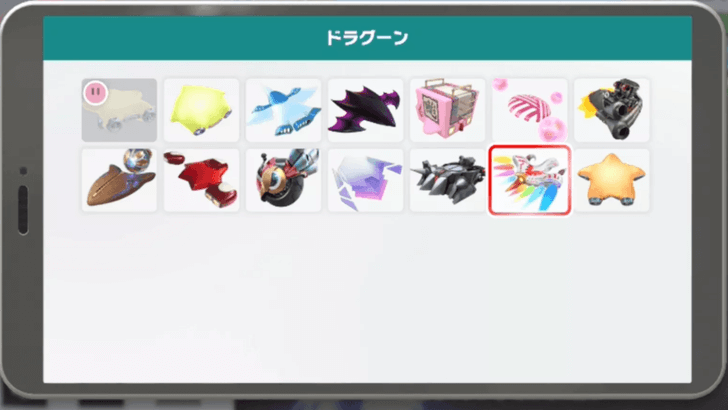The height and width of the screenshot is (410, 728).
Task: Pick the pink cube wagon machine
Action: pyautogui.click(x=448, y=110)
